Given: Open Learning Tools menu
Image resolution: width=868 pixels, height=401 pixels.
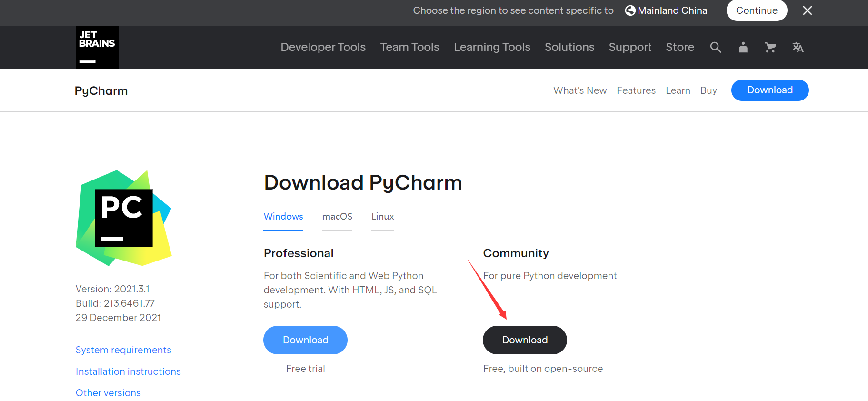Looking at the screenshot, I should [492, 47].
